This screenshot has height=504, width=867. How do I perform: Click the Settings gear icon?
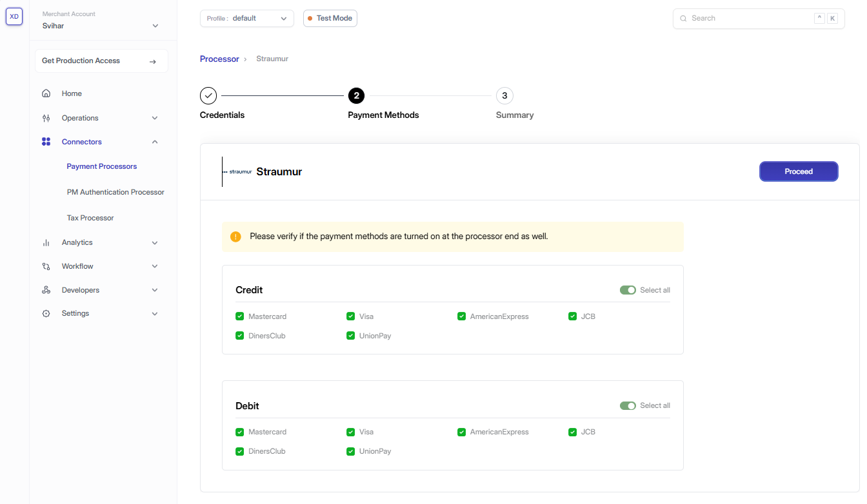(46, 314)
